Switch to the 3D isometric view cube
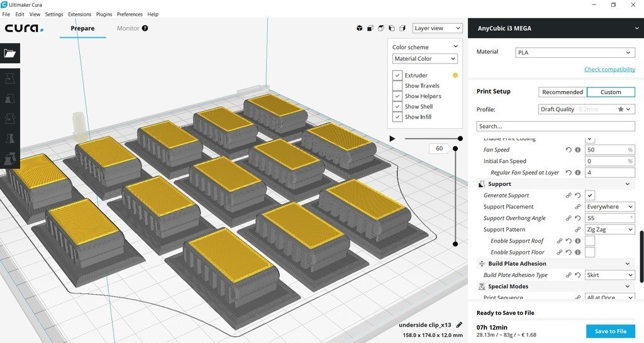Image resolution: width=644 pixels, height=343 pixels. [360, 28]
